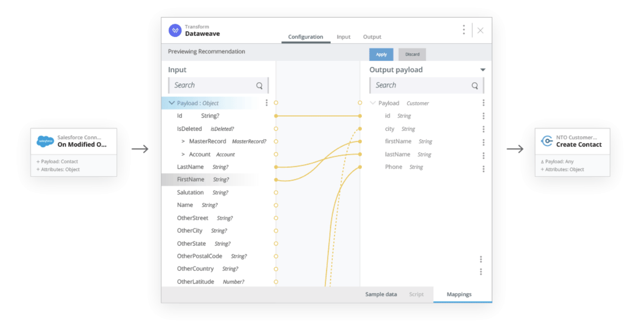Click the purple Dataweave transform icon

click(x=175, y=30)
